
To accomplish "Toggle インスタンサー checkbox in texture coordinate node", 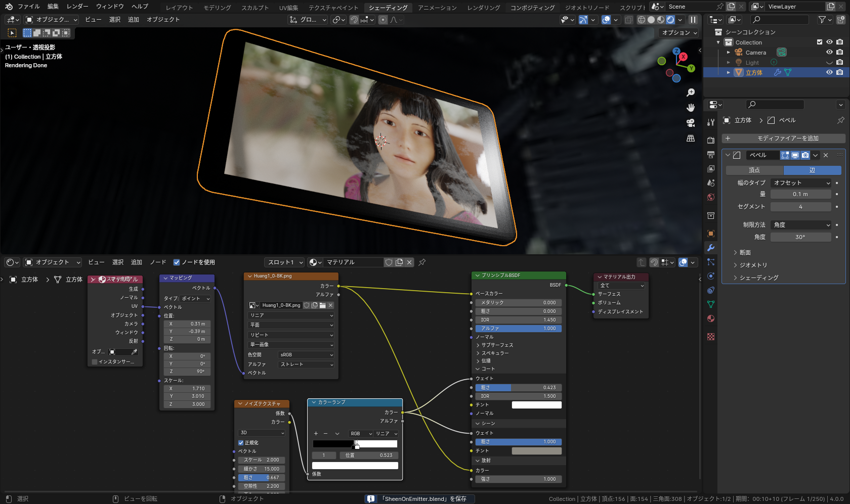I will (x=95, y=362).
